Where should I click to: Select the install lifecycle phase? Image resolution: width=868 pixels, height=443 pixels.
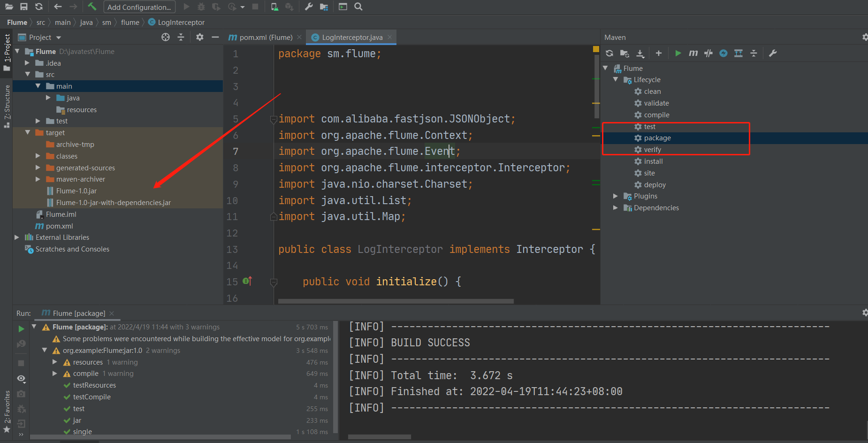(x=653, y=161)
